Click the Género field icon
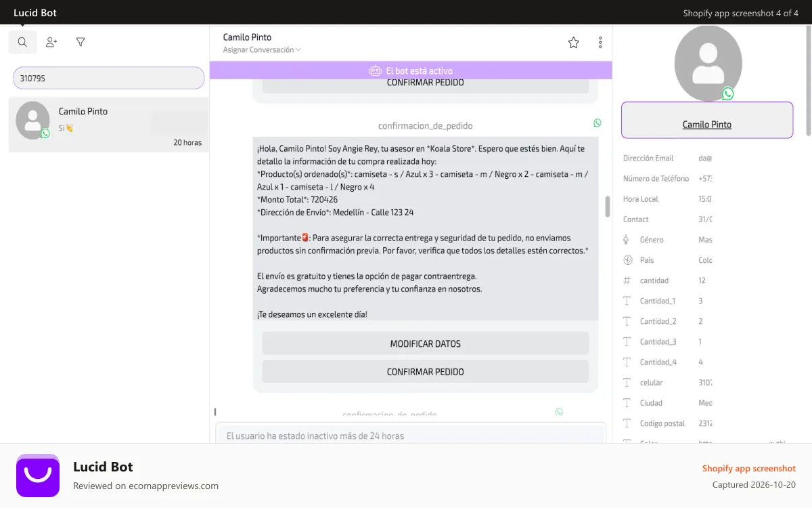This screenshot has height=508, width=812. [627, 240]
